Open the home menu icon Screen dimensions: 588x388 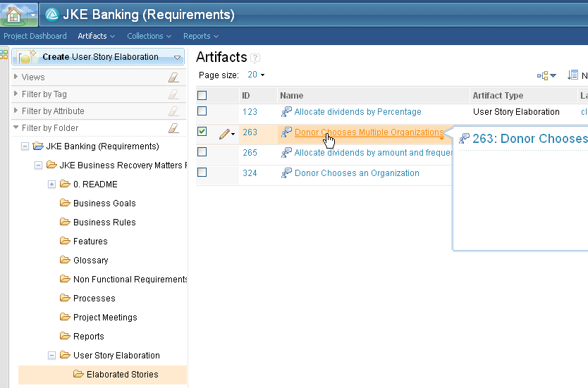pyautogui.click(x=13, y=14)
